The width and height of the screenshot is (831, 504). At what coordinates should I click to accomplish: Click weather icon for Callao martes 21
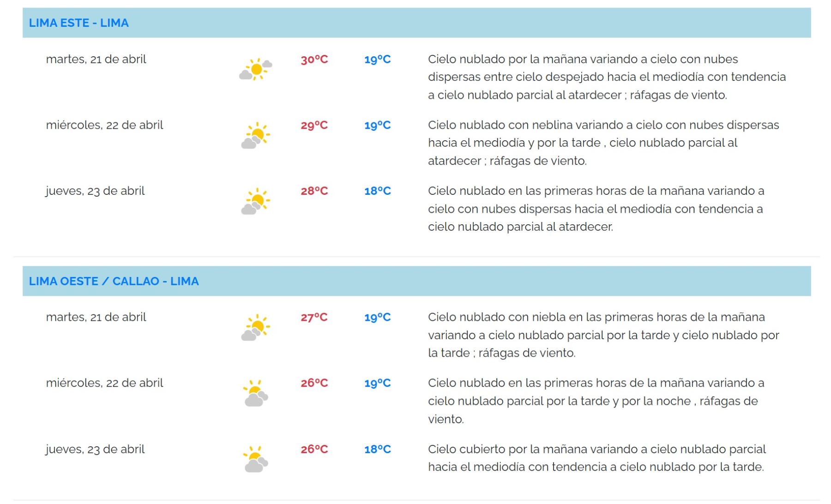click(x=256, y=327)
